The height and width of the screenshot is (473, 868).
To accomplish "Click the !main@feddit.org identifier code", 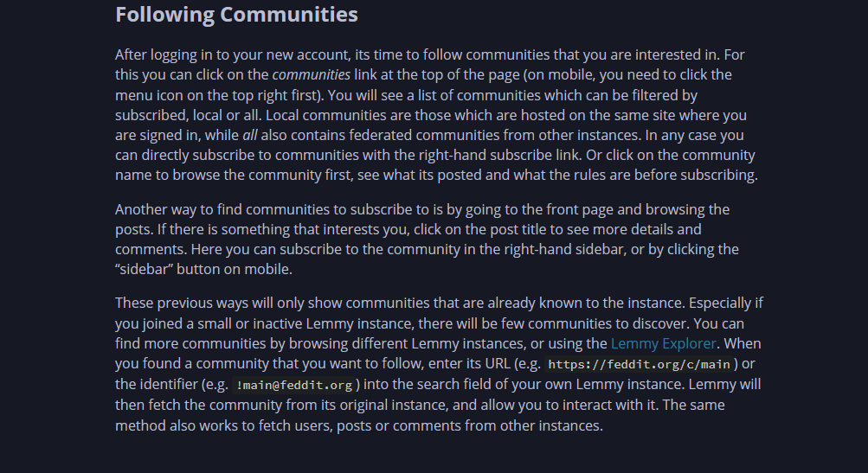I will (x=293, y=386).
